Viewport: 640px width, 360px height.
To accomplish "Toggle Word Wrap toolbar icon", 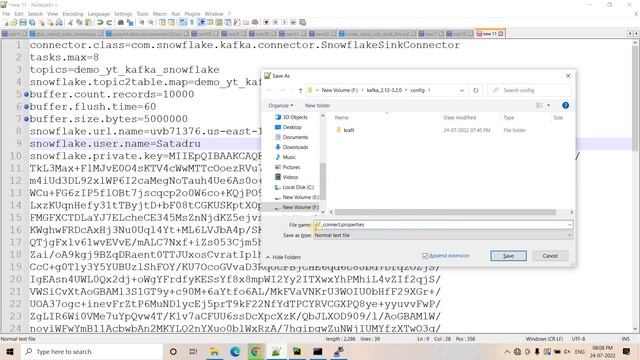I will (x=183, y=22).
